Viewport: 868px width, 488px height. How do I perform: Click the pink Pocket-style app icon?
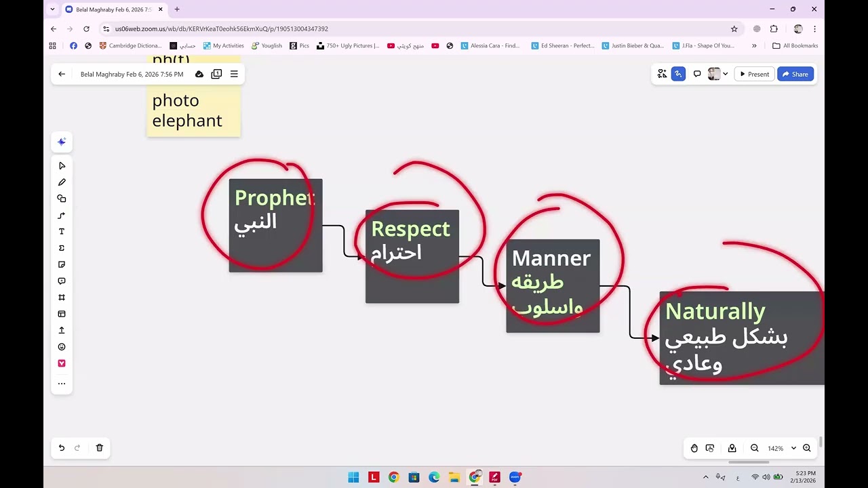point(62,363)
